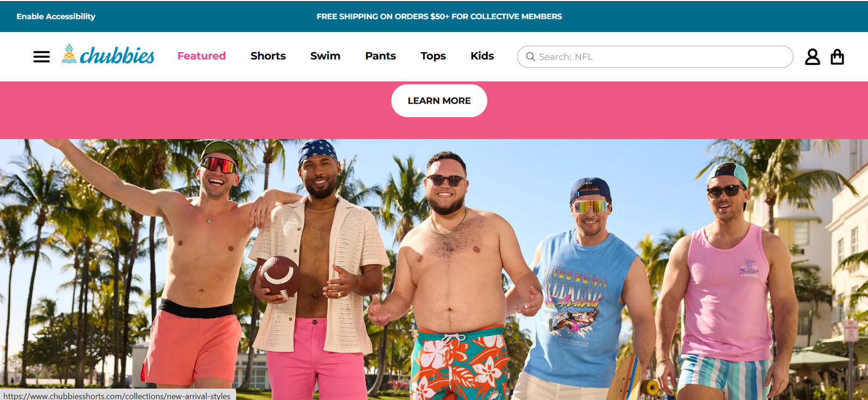868x400 pixels.
Task: Select the Tops nav item
Action: coord(433,56)
